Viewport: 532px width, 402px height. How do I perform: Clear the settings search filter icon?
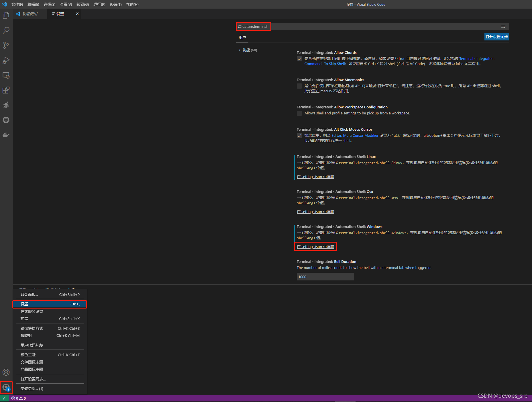(503, 26)
